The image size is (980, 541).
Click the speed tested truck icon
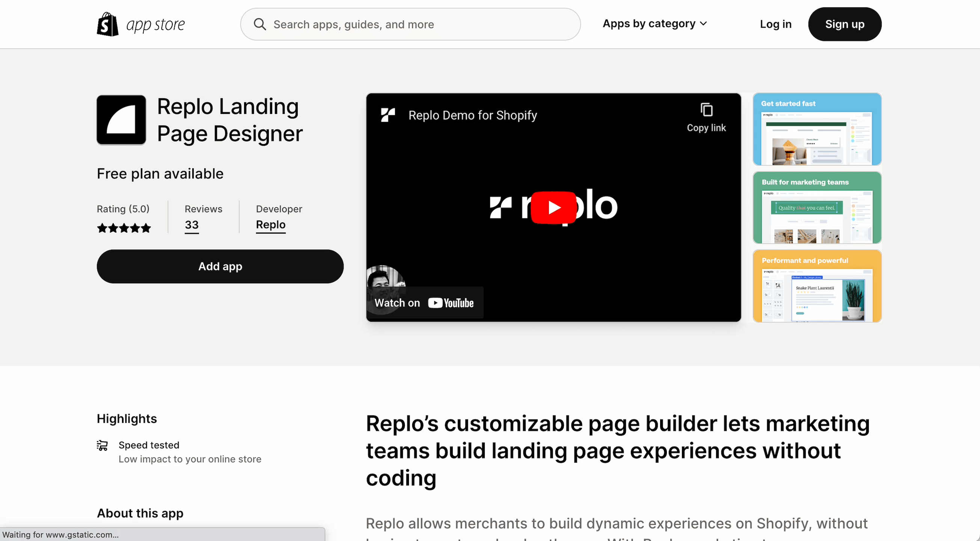(x=102, y=446)
